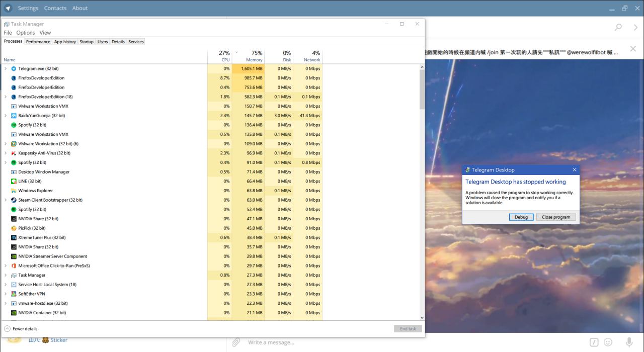Screen dimensions: 644x352
Task: Collapse view with Fewer details
Action: tap(21, 328)
